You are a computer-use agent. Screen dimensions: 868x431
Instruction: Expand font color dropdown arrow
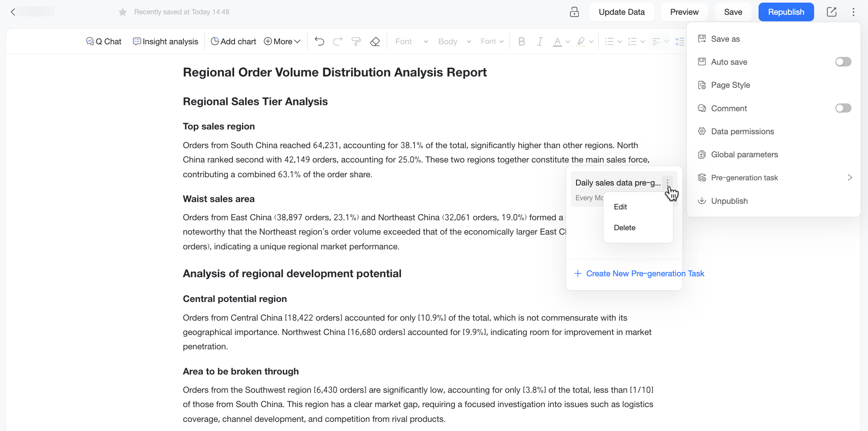[x=568, y=42]
